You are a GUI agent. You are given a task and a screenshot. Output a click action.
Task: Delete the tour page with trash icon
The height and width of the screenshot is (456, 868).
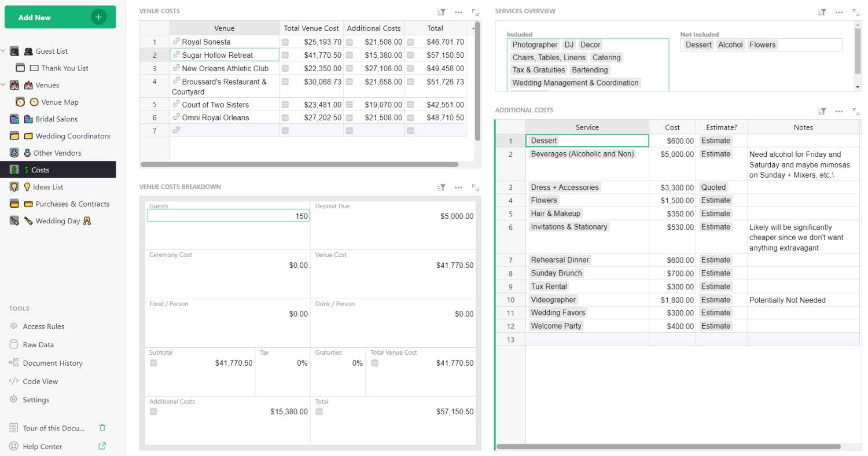point(102,428)
